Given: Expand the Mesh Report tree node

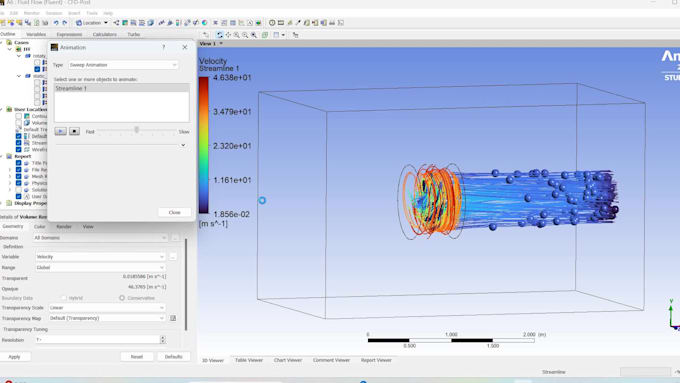Looking at the screenshot, I should [10, 177].
